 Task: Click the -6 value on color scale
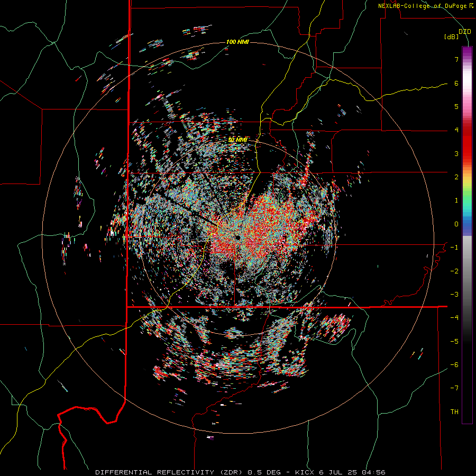pyautogui.click(x=454, y=365)
